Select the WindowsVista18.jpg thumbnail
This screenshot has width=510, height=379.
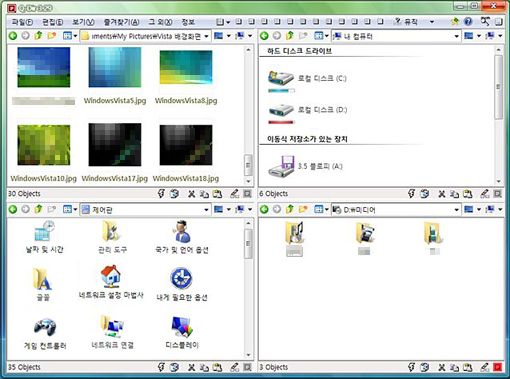click(186, 145)
